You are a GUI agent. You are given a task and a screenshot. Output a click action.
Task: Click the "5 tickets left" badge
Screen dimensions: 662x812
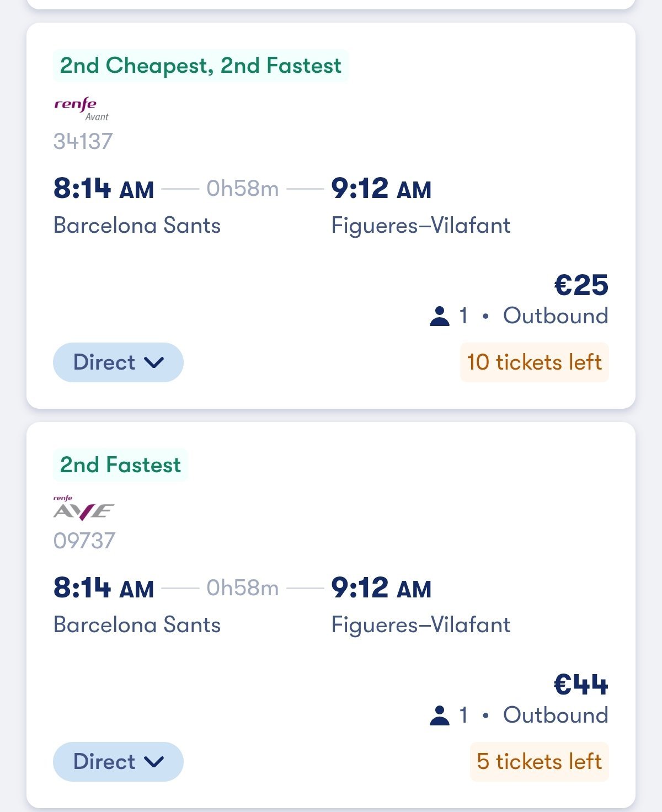coord(539,762)
